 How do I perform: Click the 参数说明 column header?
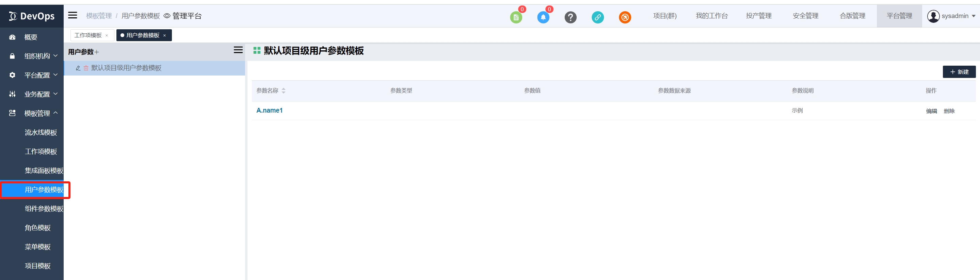802,90
